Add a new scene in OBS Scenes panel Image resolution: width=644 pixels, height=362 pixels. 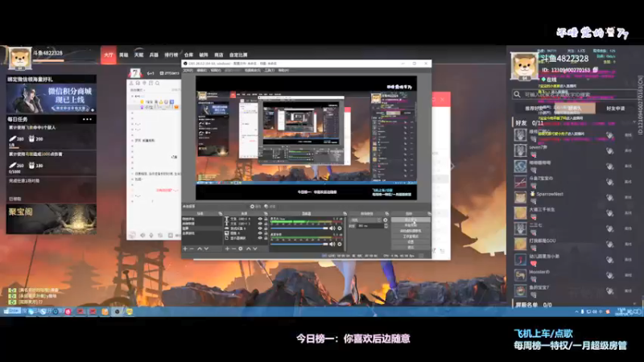point(185,249)
